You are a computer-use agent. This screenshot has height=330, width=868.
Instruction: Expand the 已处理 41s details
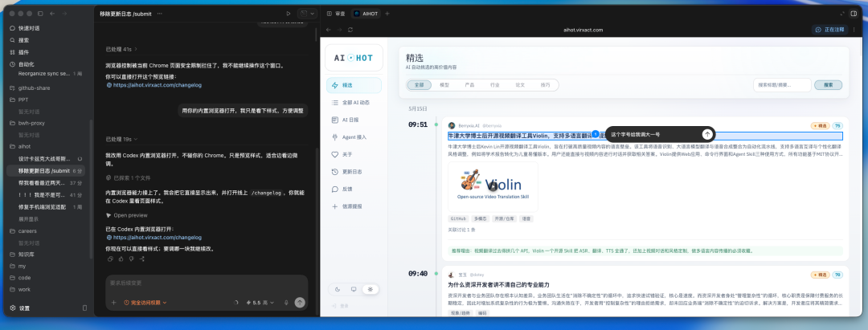click(x=121, y=49)
